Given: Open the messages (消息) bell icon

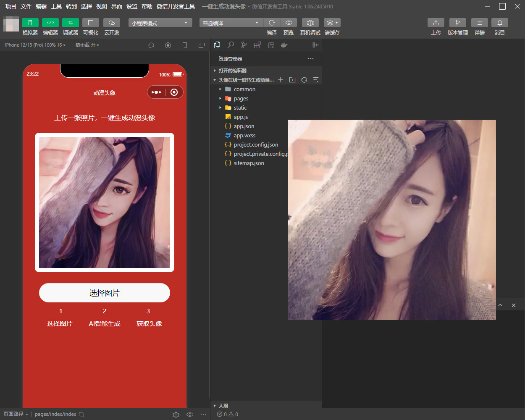Looking at the screenshot, I should [500, 23].
